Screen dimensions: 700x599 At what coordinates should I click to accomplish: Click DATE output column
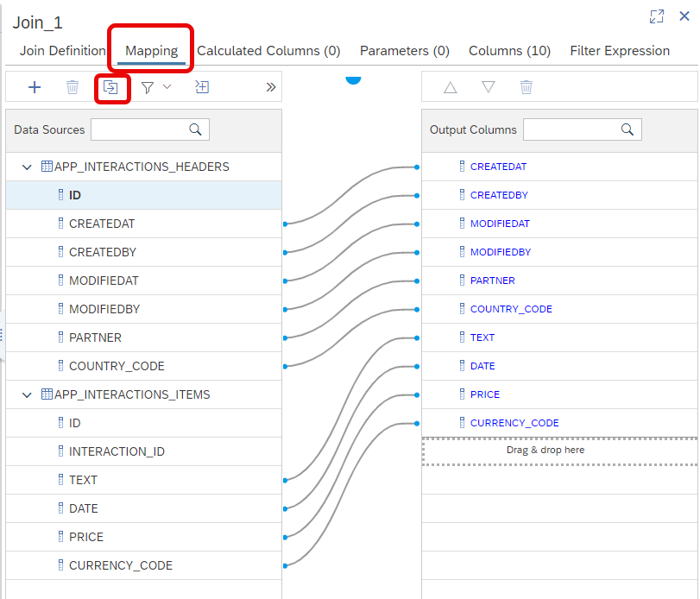pyautogui.click(x=560, y=366)
